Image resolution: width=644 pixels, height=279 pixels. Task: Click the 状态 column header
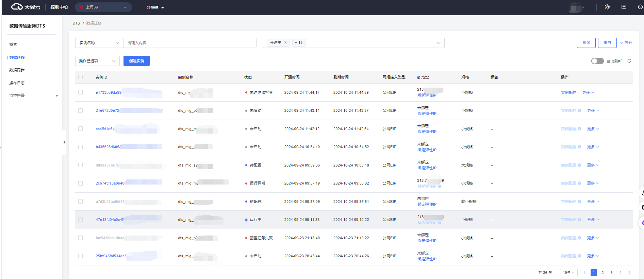(248, 77)
